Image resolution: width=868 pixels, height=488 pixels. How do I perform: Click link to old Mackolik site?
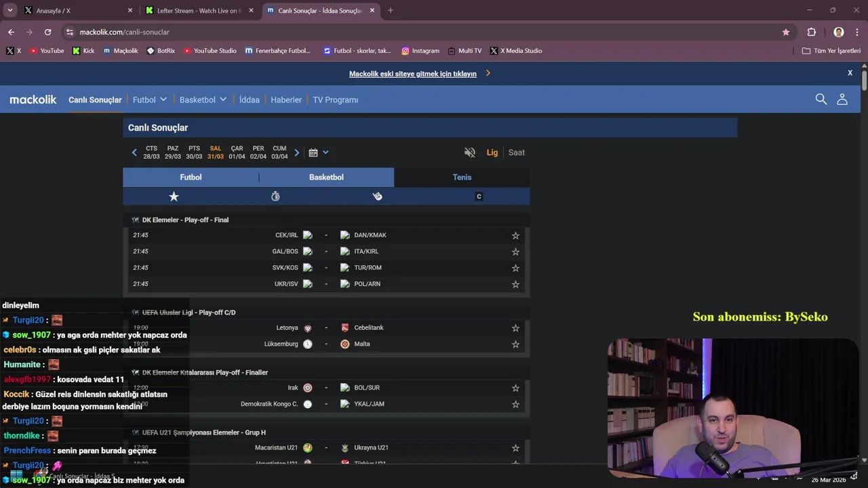(x=413, y=74)
